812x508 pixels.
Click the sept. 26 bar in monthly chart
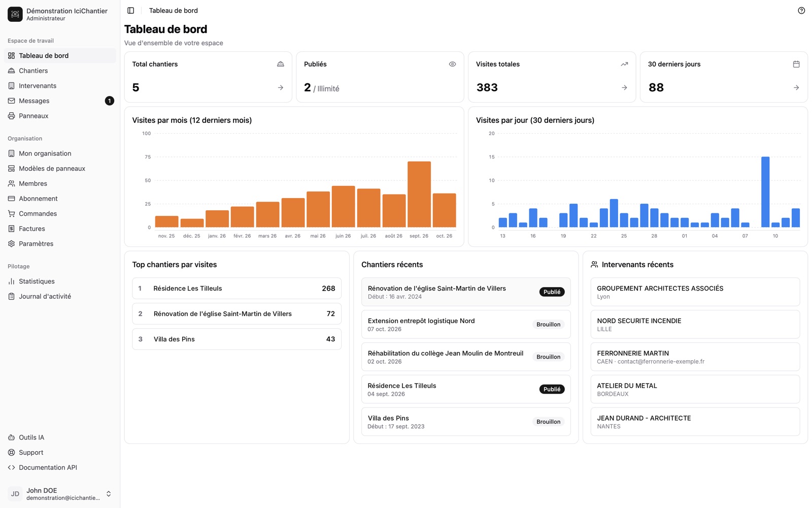(419, 195)
